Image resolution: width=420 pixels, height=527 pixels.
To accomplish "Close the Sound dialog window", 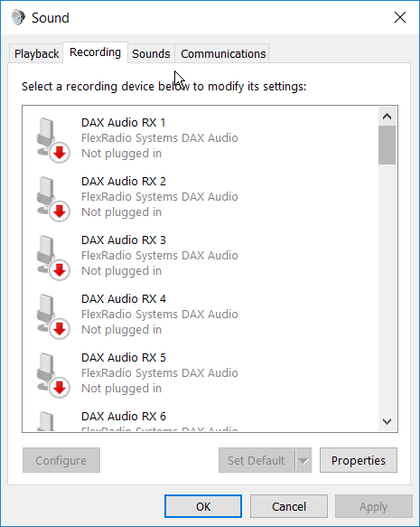I will [x=400, y=17].
